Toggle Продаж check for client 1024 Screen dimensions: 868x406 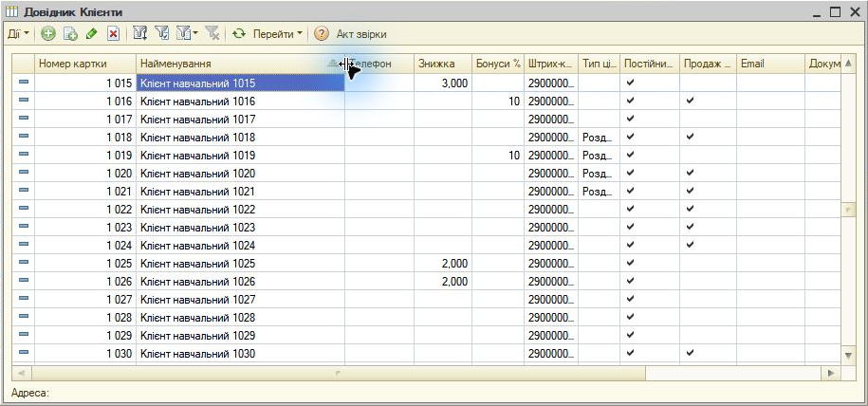[690, 245]
